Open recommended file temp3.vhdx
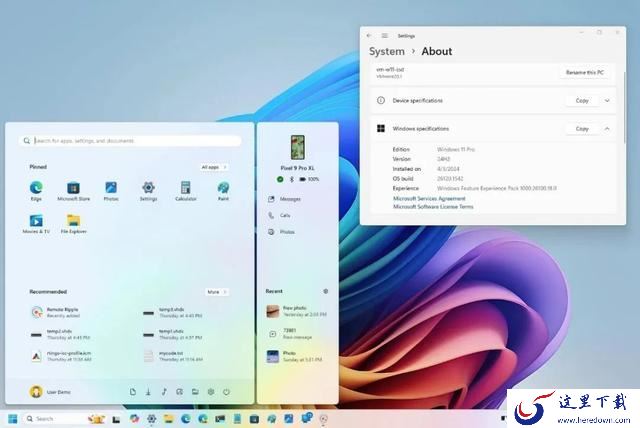 point(173,313)
